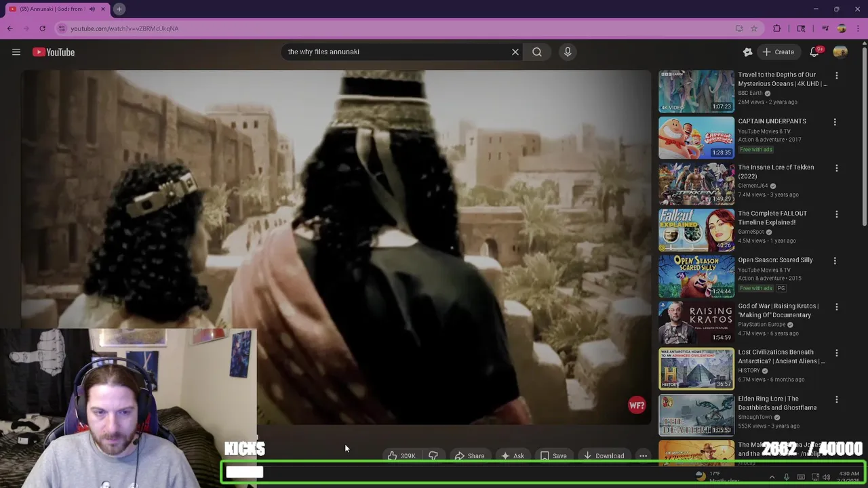Open more actions ellipsis below video

pyautogui.click(x=643, y=456)
